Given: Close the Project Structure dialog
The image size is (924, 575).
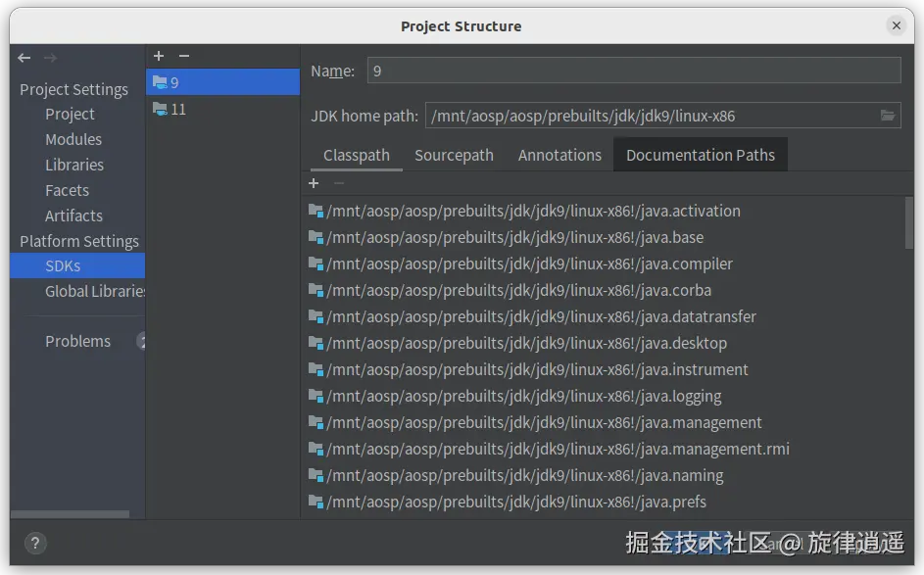Looking at the screenshot, I should pyautogui.click(x=896, y=25).
